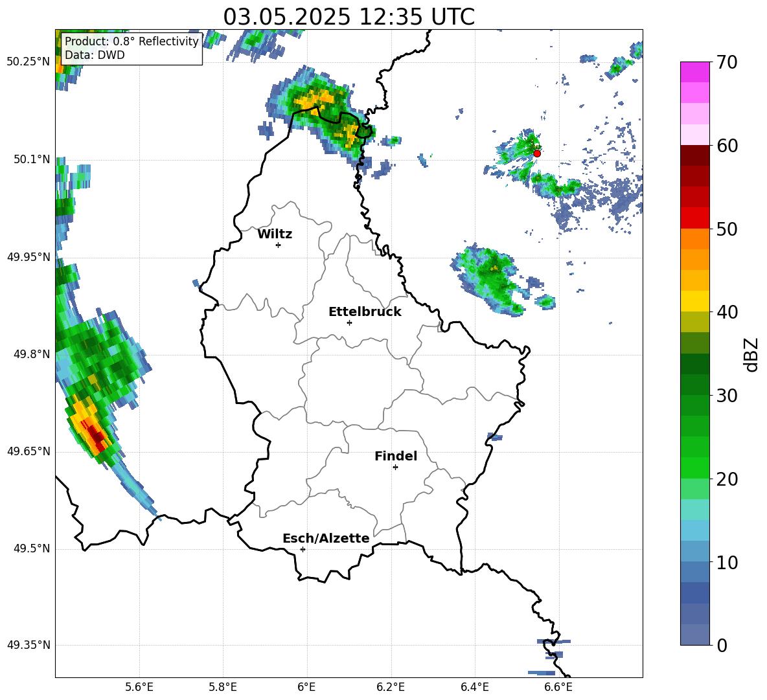Click the 49.5°N latitude label
This screenshot has width=767, height=700.
pos(32,549)
